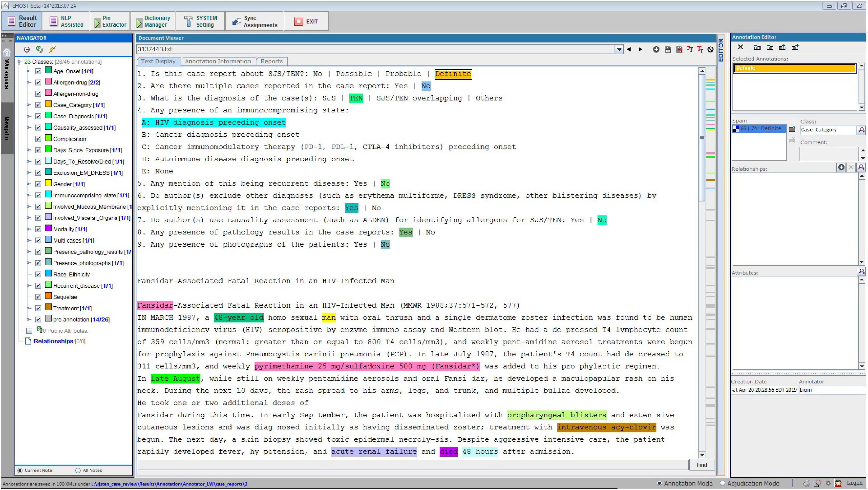This screenshot has width=868, height=490.
Task: Click the refresh icon in Navigator toolbar
Action: (27, 49)
